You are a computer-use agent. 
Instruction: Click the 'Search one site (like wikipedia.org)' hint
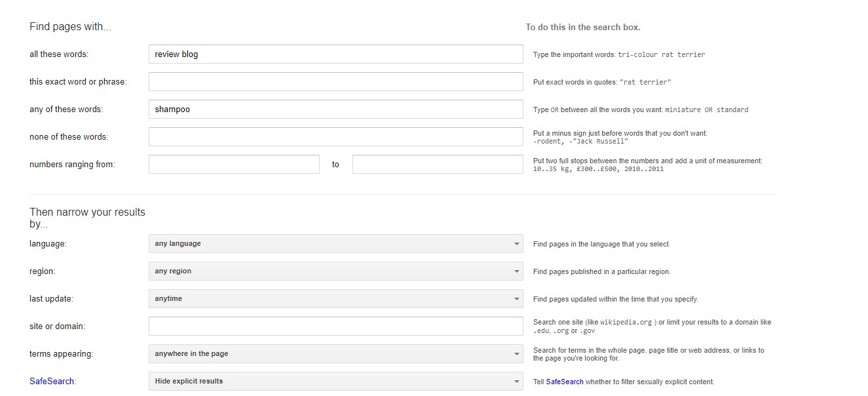coord(652,327)
